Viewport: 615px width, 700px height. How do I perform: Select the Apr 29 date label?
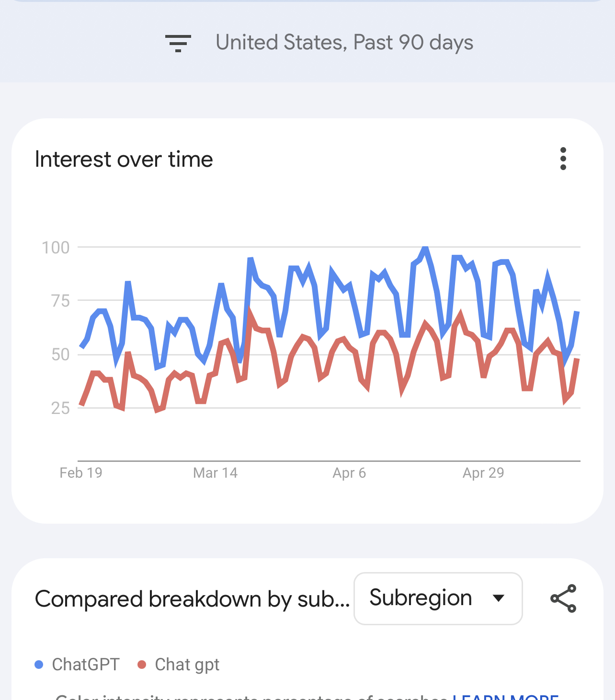(x=483, y=473)
